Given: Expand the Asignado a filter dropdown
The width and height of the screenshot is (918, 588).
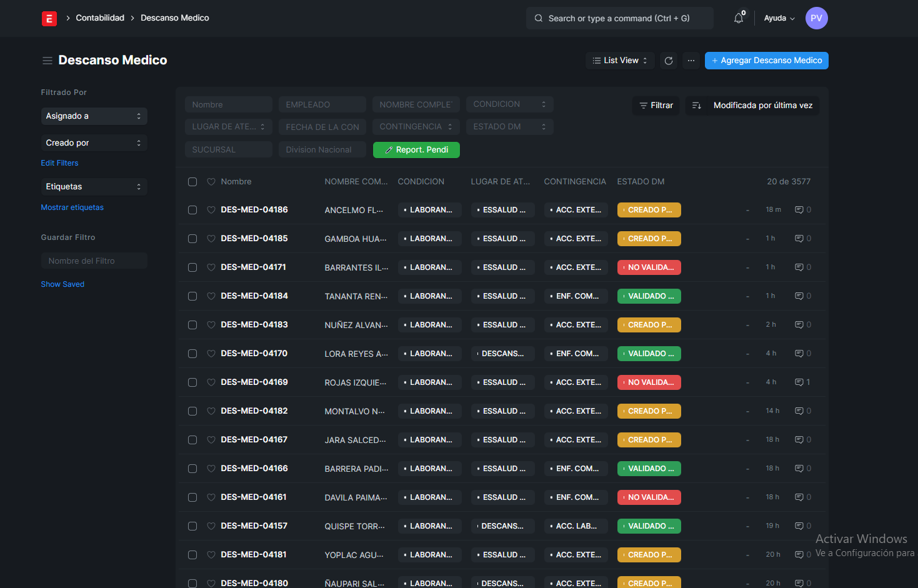Looking at the screenshot, I should point(94,116).
